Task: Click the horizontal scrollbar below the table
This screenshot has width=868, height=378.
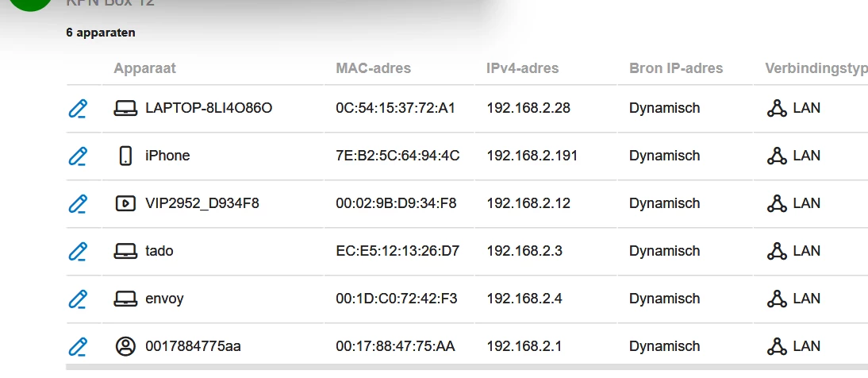Action: pos(467,367)
